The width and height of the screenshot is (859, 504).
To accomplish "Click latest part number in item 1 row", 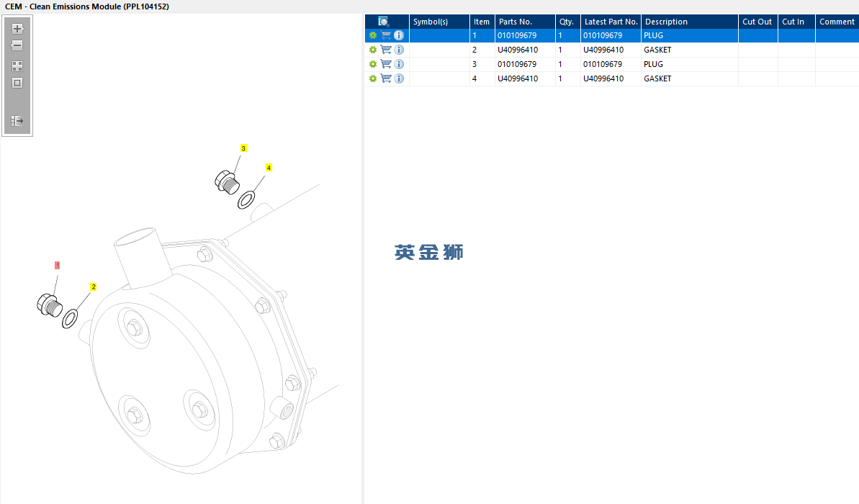I will (603, 35).
